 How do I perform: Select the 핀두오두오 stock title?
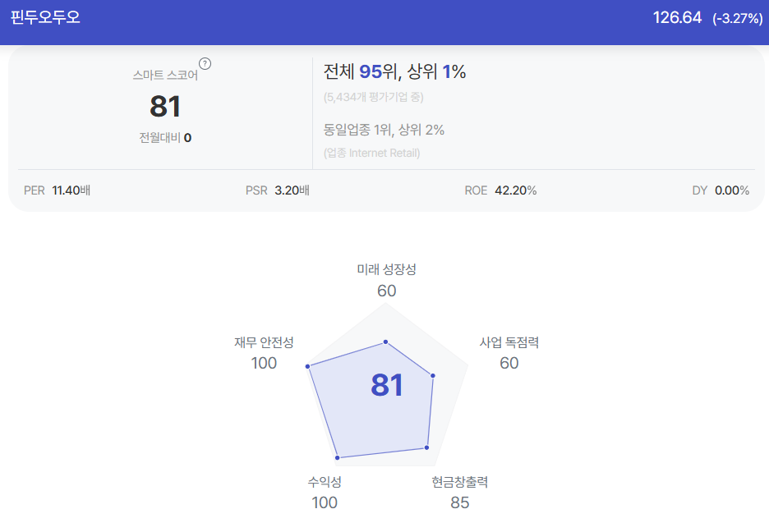click(x=45, y=17)
